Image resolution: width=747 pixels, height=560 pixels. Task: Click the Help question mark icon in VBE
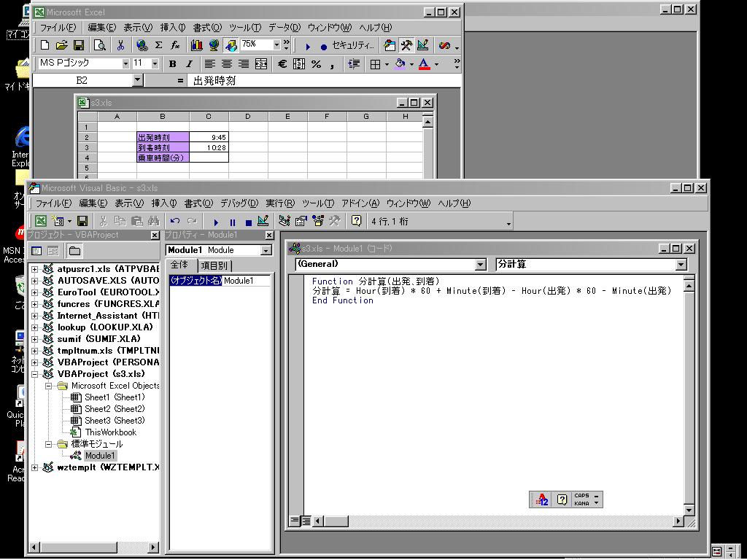[x=356, y=221]
